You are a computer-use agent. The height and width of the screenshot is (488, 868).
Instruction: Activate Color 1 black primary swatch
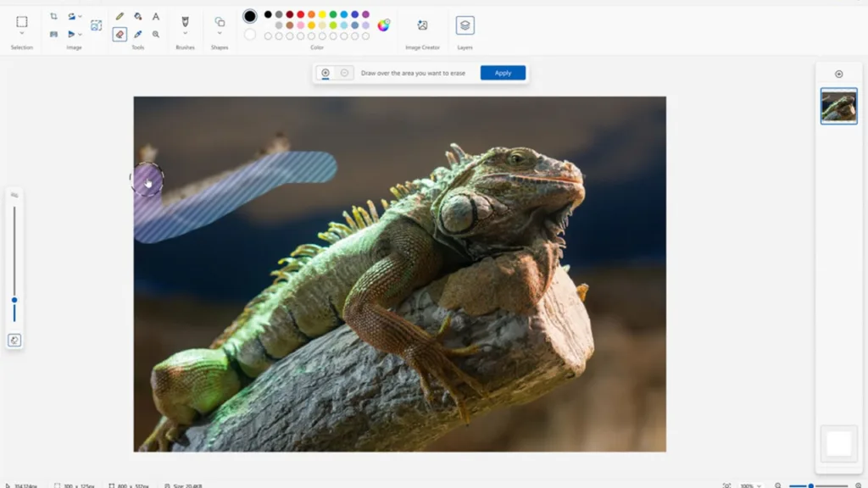[250, 16]
